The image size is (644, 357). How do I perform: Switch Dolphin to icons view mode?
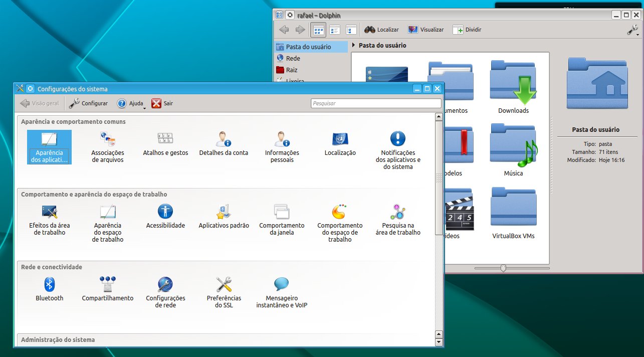[318, 30]
